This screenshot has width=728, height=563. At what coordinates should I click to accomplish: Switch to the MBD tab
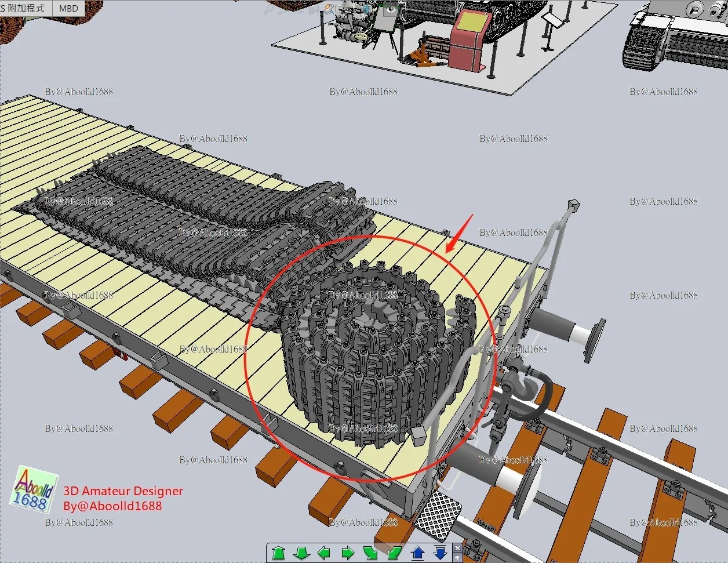point(68,8)
